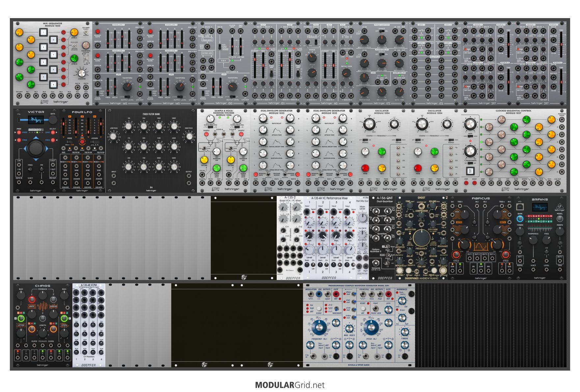580x392 pixels.
Task: Click the Abacus SUM jack
Action: (x=481, y=270)
